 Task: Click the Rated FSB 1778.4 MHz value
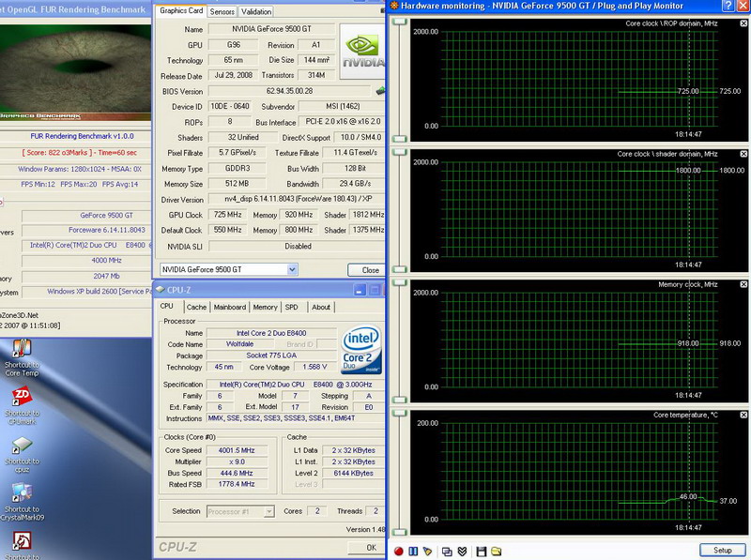coord(237,484)
